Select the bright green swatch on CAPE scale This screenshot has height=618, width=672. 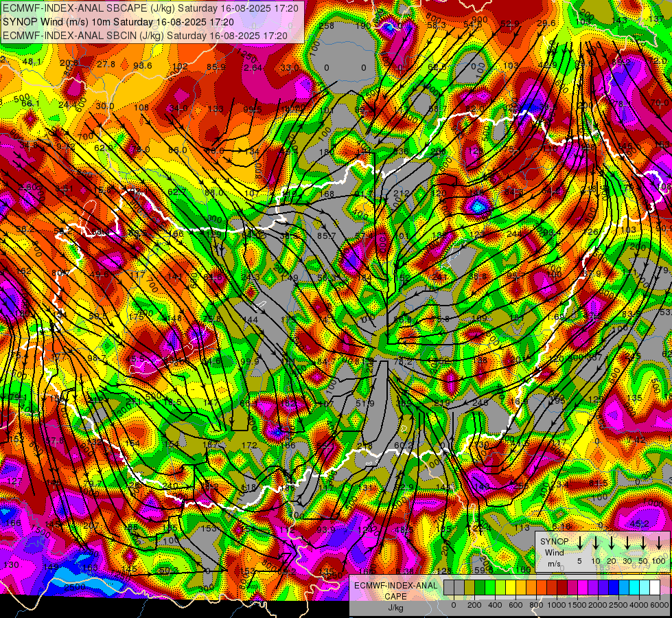tap(490, 588)
